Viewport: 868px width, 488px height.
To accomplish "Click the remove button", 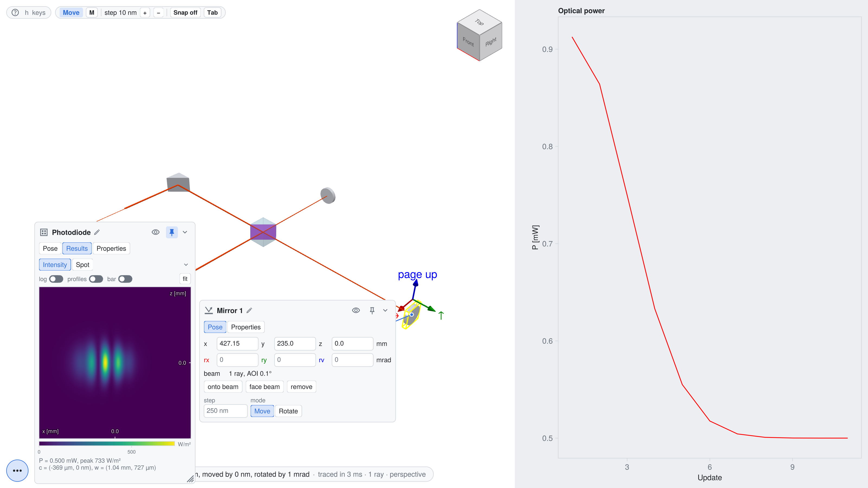I will 302,387.
